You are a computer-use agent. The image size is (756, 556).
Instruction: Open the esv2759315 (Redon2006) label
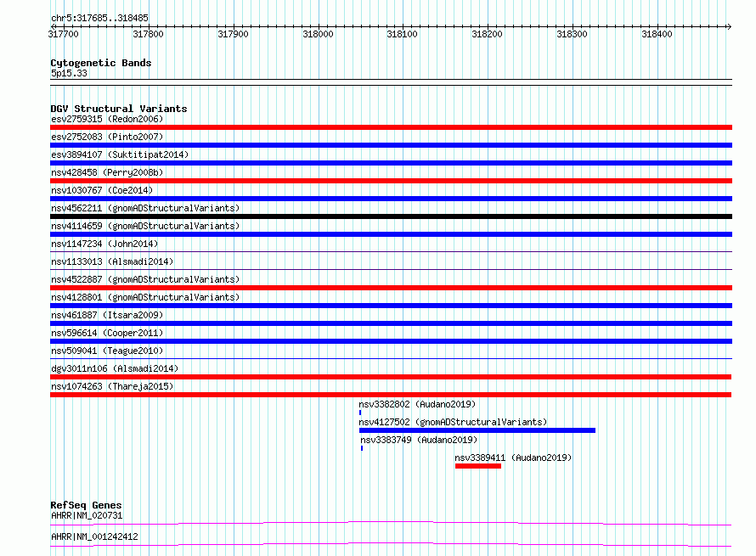point(107,119)
